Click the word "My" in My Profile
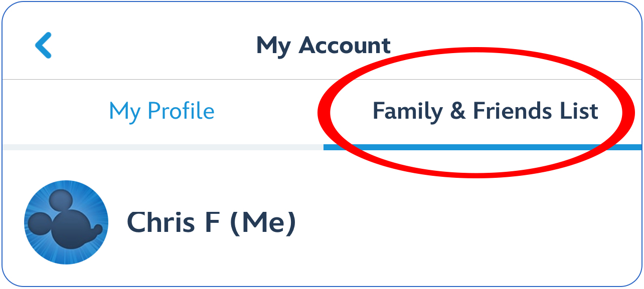The image size is (644, 289). (x=124, y=112)
